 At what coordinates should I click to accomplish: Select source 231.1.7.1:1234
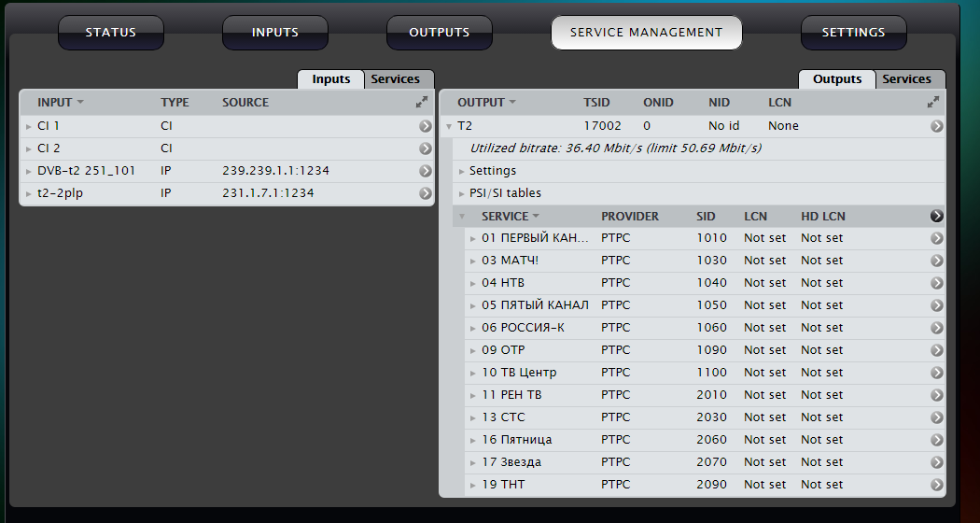268,193
